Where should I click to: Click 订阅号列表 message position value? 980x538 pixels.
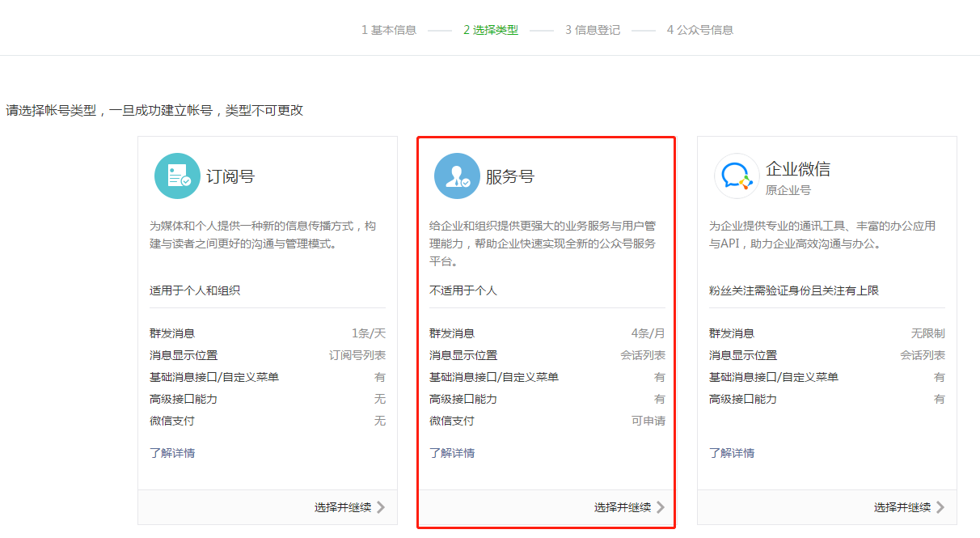coord(357,355)
